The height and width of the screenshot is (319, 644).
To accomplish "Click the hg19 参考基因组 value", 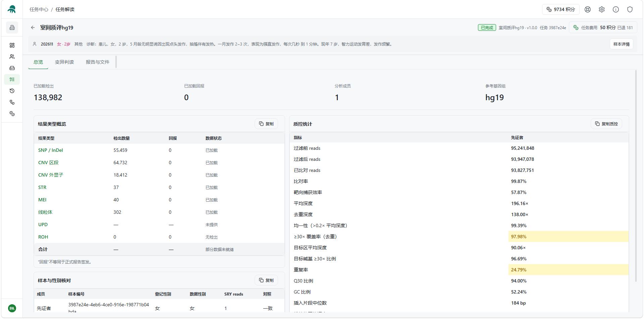I will click(x=494, y=98).
